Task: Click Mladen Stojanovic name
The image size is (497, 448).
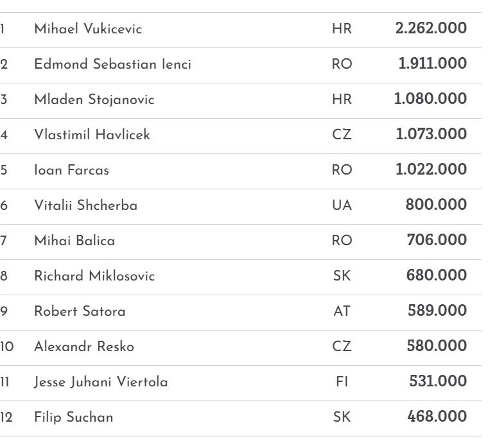Action: click(94, 99)
